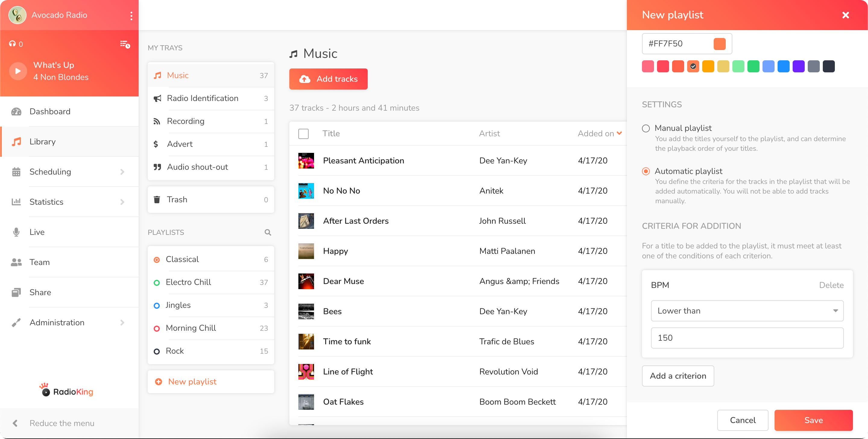
Task: Toggle the select-all tracks checkbox
Action: coord(303,134)
